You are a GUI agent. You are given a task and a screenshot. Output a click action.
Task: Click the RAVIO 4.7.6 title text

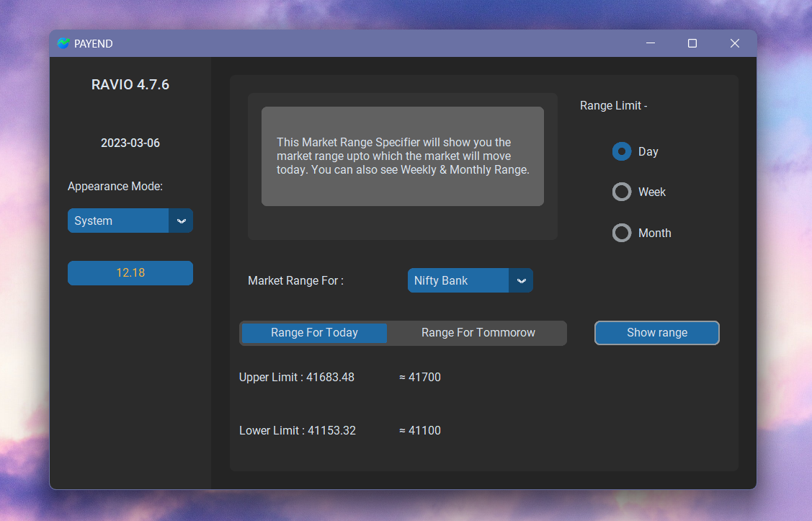130,84
